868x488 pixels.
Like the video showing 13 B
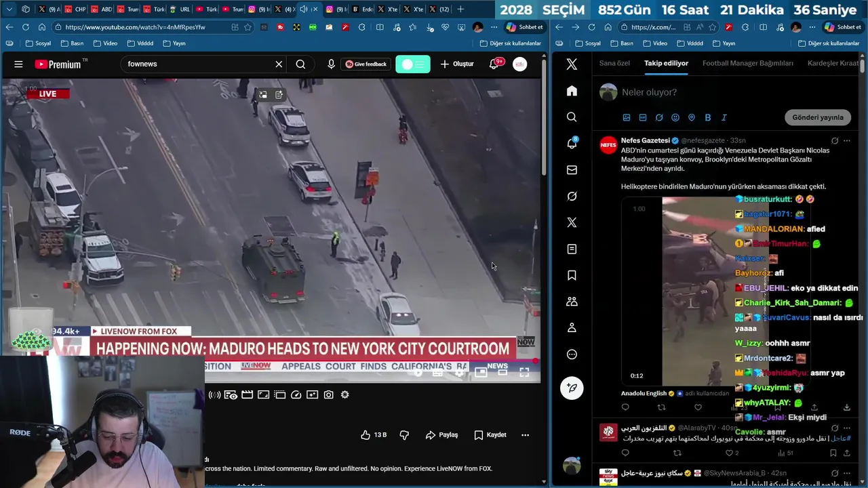coord(374,434)
